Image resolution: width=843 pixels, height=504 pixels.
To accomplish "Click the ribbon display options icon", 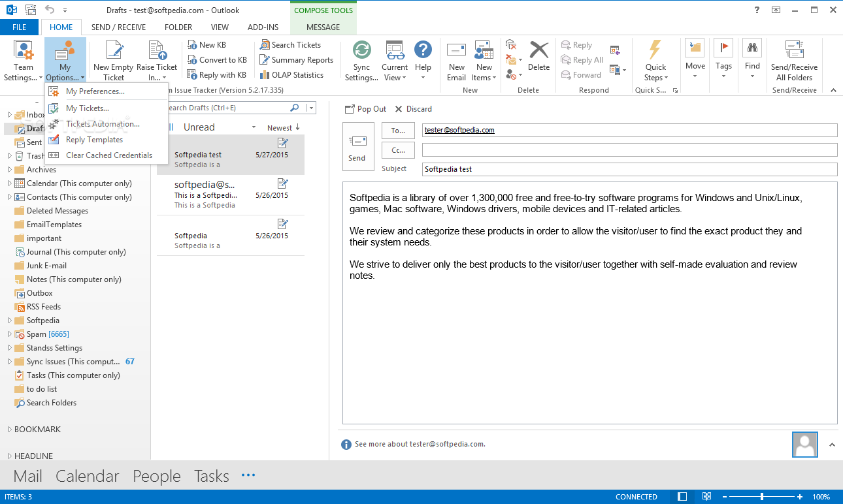I will tap(776, 10).
